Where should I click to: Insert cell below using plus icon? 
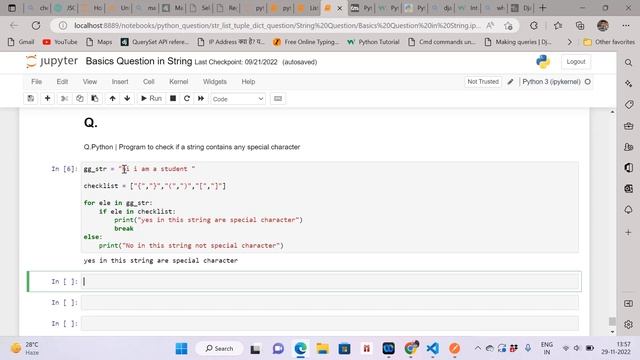[47, 99]
